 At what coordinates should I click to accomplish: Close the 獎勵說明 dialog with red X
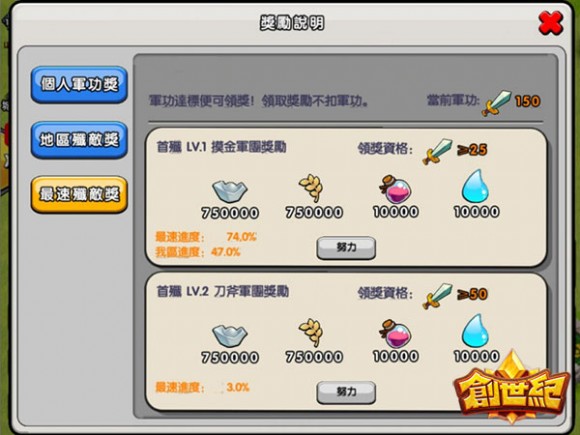tap(550, 23)
